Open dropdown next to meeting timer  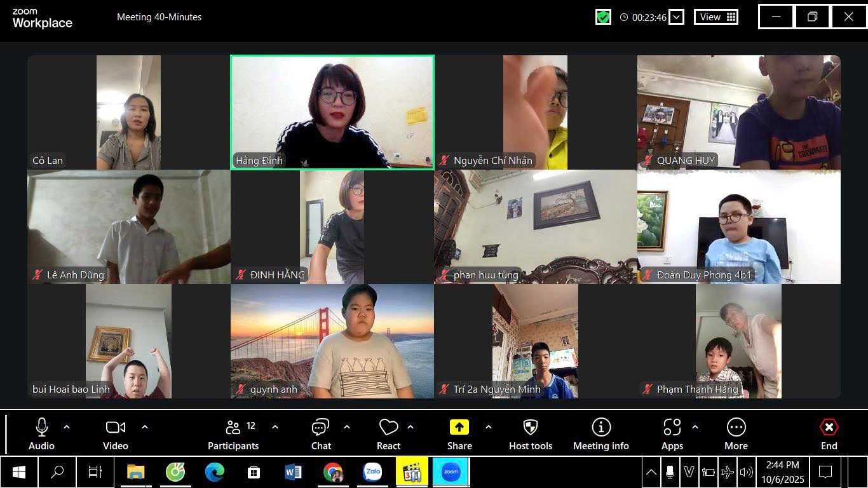(x=677, y=17)
